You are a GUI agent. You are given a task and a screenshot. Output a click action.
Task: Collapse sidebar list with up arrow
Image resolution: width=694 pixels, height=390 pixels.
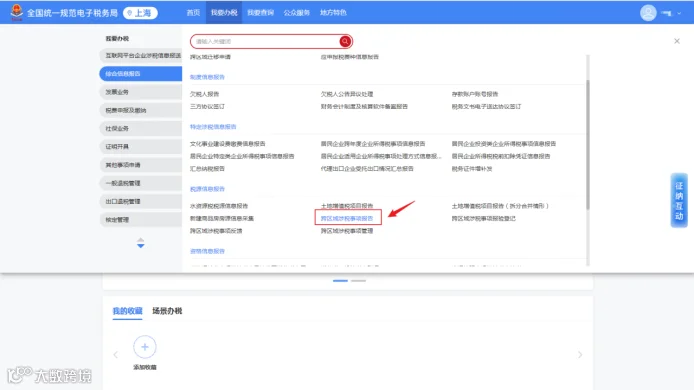[x=140, y=239]
